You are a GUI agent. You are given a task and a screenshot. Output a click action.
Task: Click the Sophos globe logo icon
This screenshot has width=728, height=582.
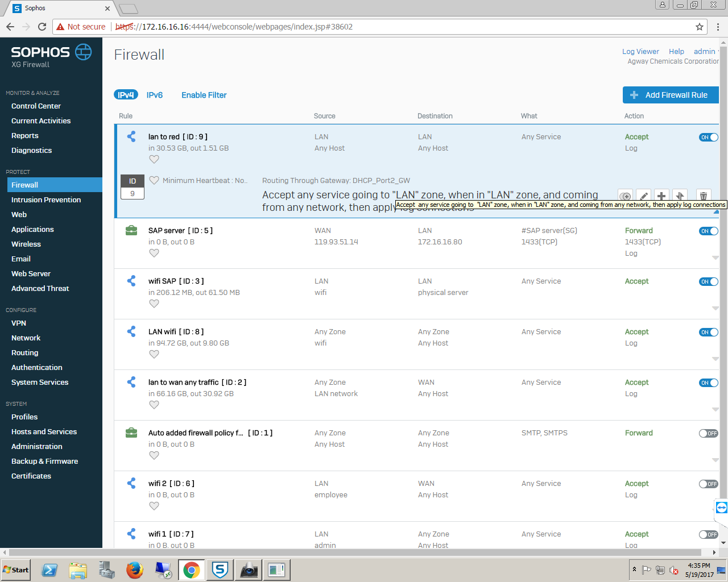pyautogui.click(x=83, y=52)
